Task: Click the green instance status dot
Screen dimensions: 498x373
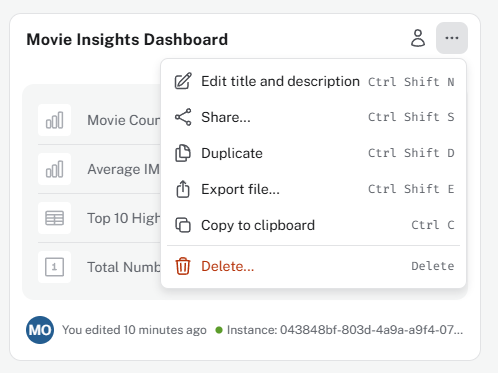Action: pyautogui.click(x=219, y=330)
